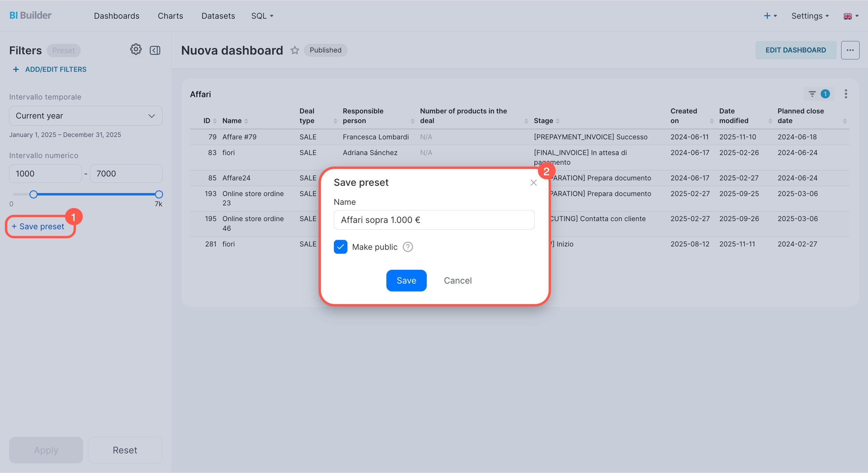
Task: Click the left handle of numeric range slider
Action: click(33, 194)
